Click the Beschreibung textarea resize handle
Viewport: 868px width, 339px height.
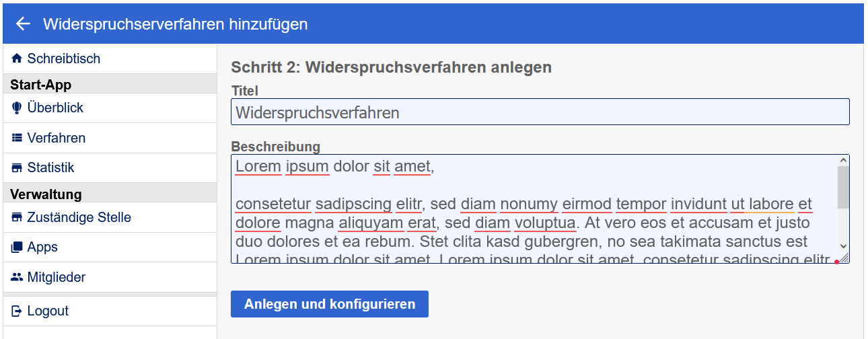pos(844,258)
